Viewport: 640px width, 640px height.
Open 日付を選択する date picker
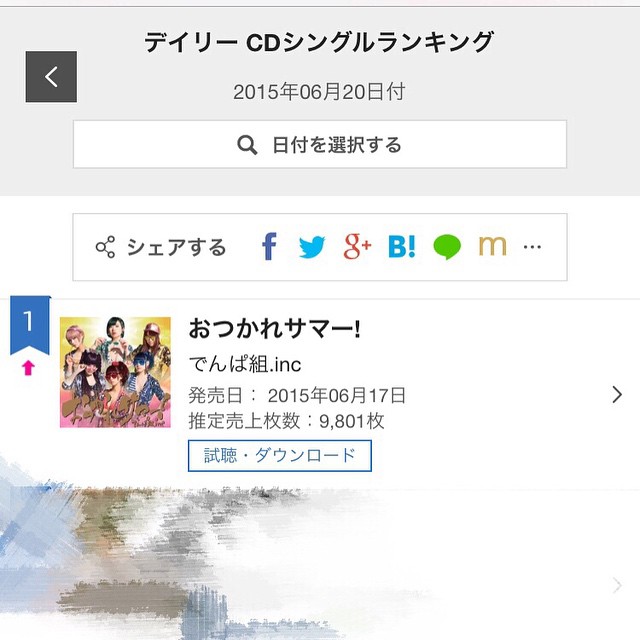320,145
